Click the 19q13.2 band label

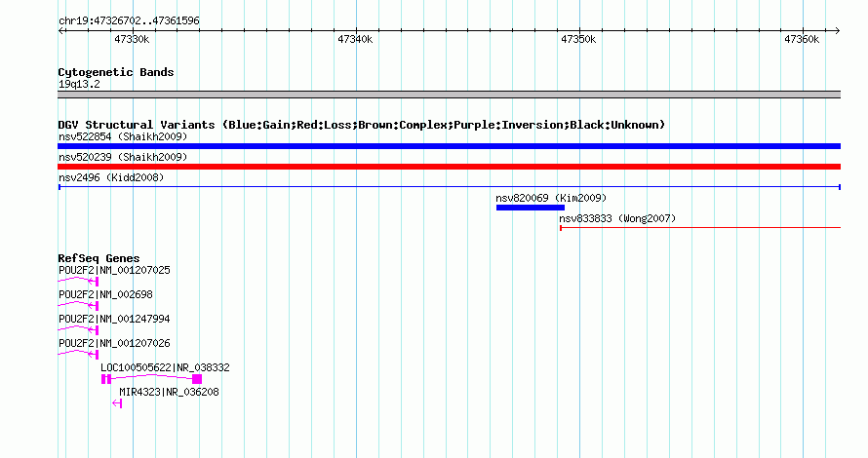tap(79, 84)
